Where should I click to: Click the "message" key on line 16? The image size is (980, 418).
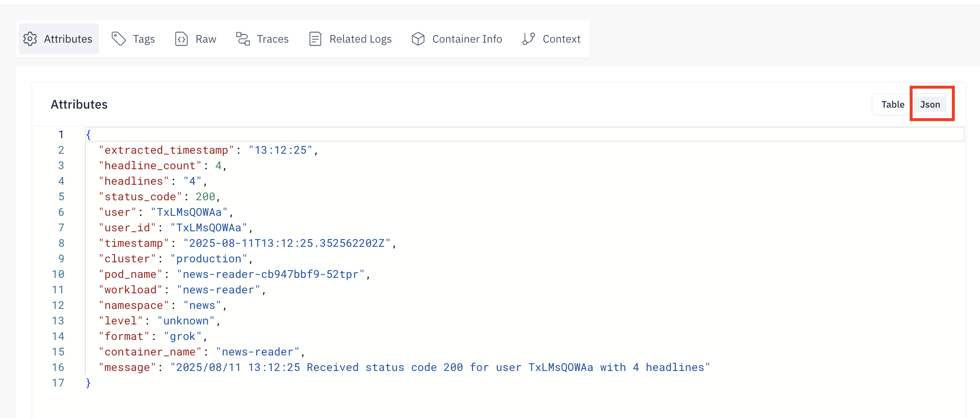point(127,368)
